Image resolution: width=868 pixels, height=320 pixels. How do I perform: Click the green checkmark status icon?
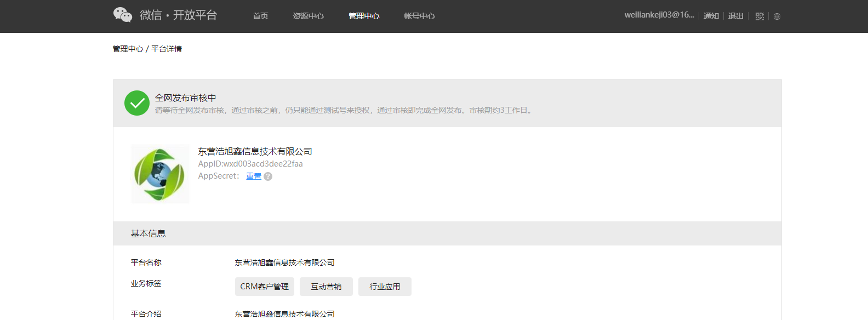click(x=137, y=103)
